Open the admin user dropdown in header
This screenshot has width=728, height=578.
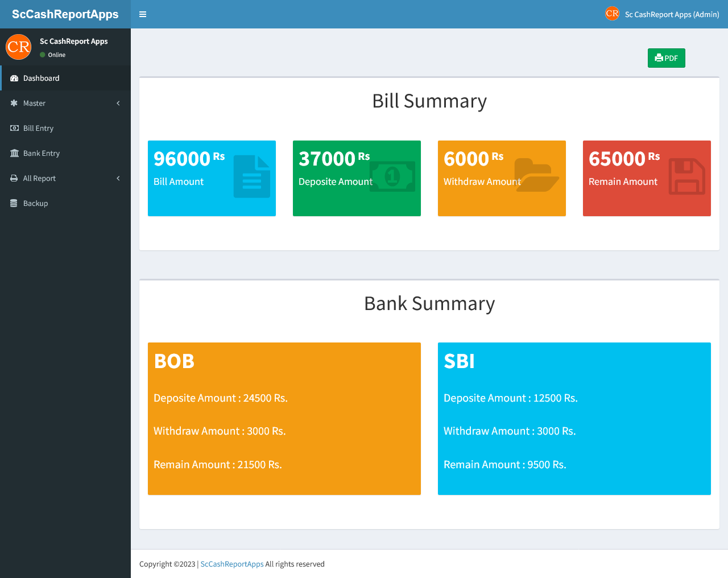tap(663, 14)
